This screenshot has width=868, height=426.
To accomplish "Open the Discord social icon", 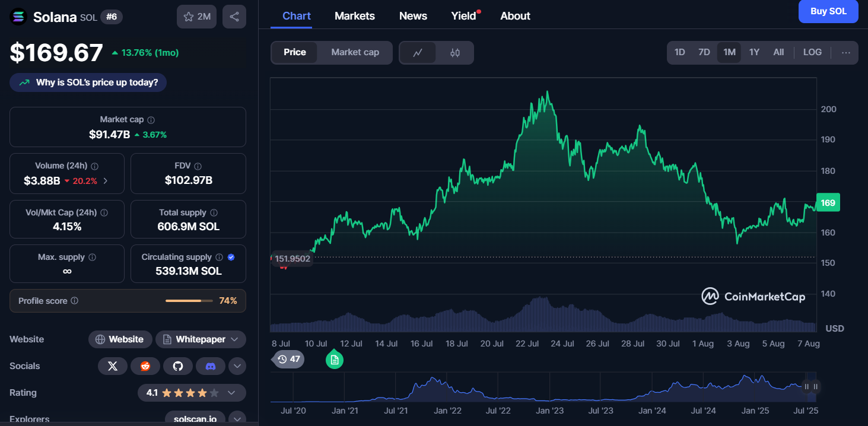I will point(211,366).
